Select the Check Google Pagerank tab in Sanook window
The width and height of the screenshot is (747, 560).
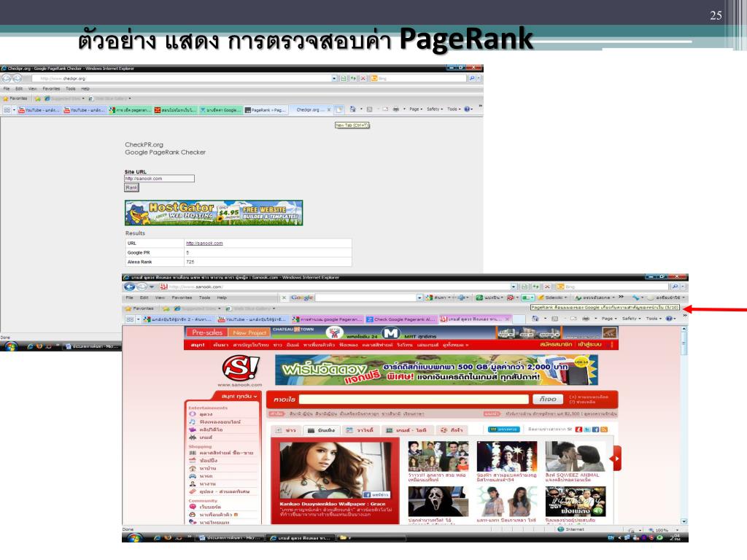[x=400, y=319]
